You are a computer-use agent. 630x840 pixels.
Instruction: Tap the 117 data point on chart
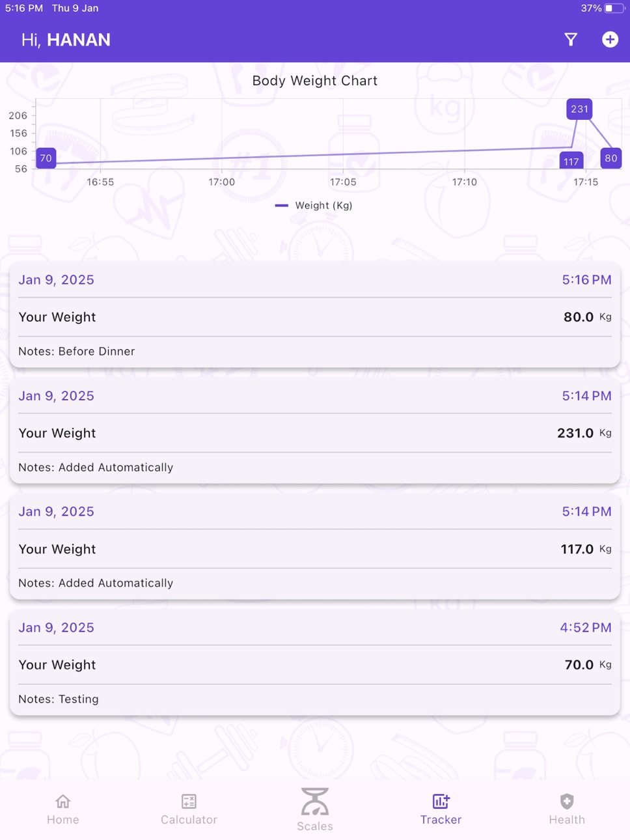click(x=571, y=161)
